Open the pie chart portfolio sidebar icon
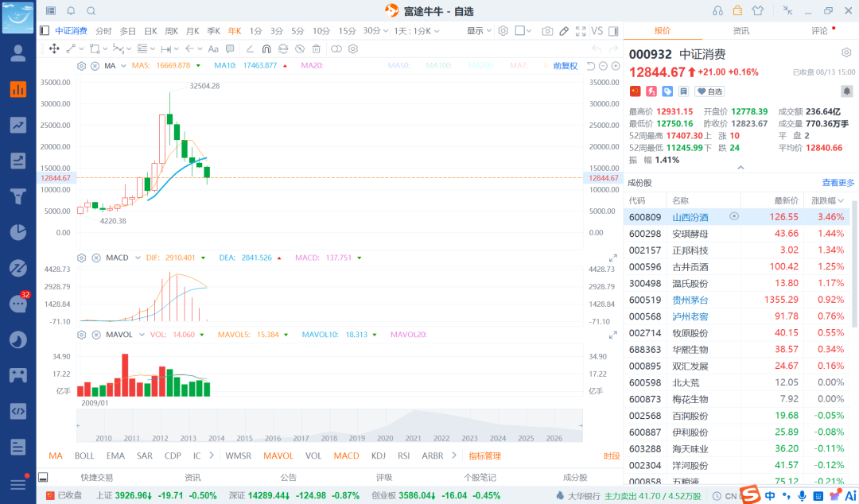Image resolution: width=859 pixels, height=504 pixels. pyautogui.click(x=18, y=232)
